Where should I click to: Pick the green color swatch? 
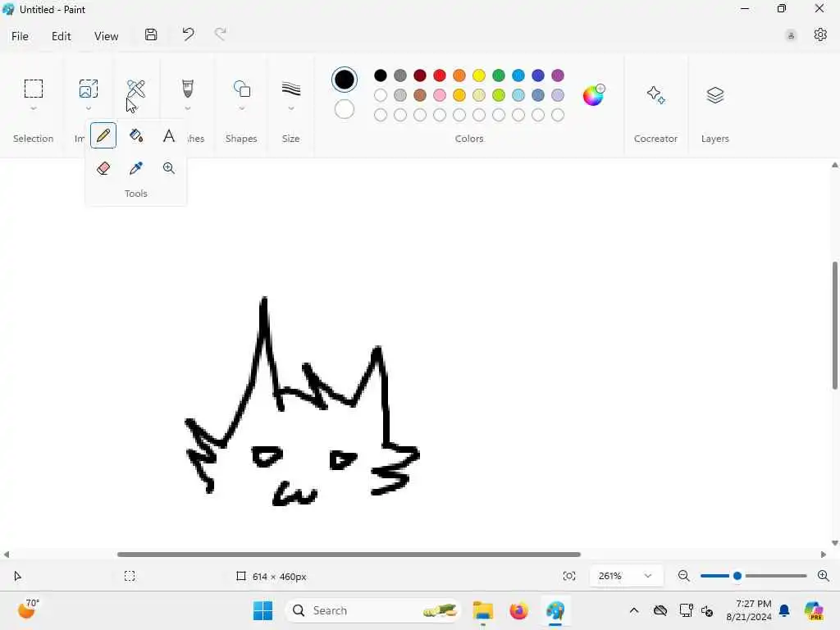(x=499, y=75)
